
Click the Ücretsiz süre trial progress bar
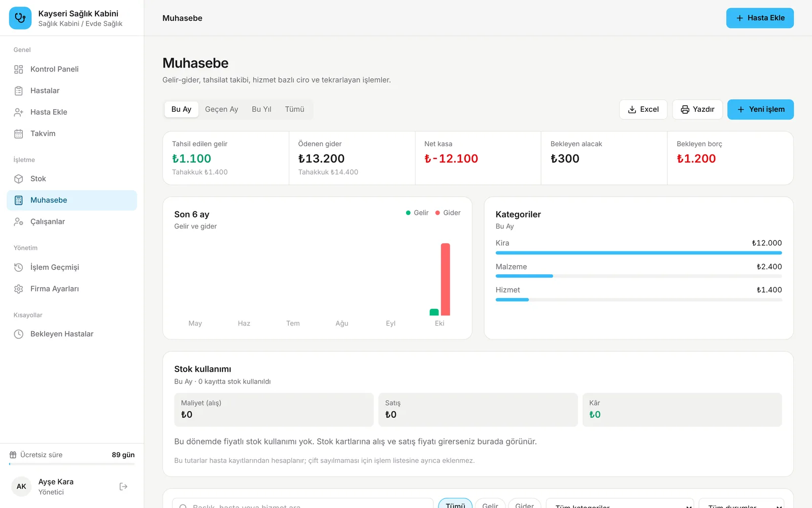click(72, 464)
